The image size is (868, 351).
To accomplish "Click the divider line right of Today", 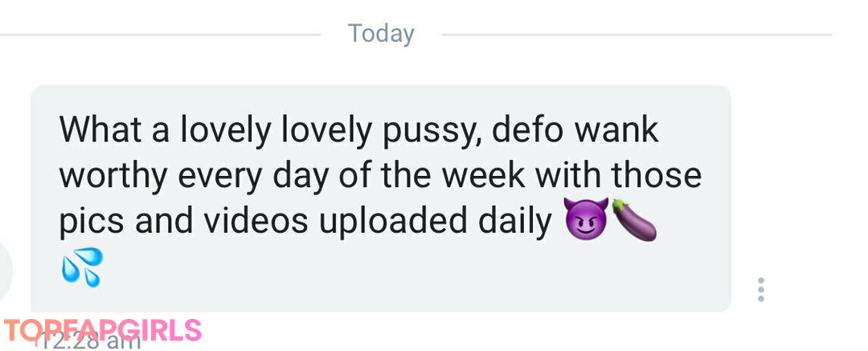I will [637, 35].
